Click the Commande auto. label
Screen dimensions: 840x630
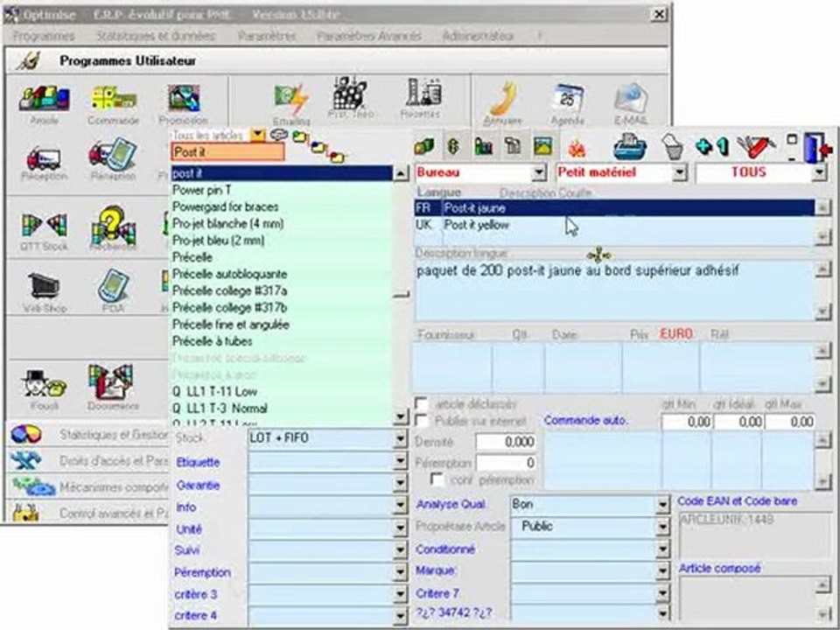[x=585, y=421]
